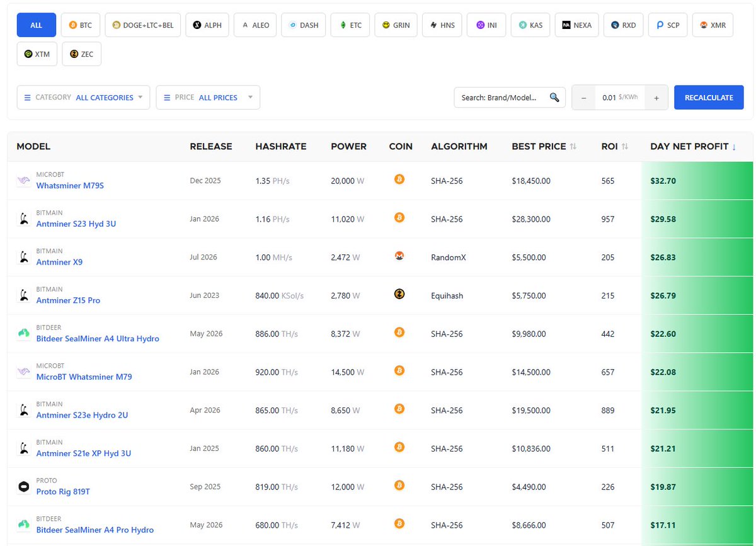Click the MODEL column header
Viewport: 756px width, 546px height.
[x=33, y=146]
